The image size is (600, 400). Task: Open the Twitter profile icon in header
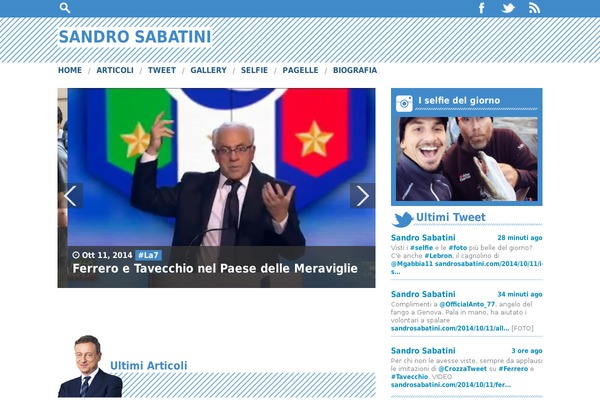(x=508, y=8)
